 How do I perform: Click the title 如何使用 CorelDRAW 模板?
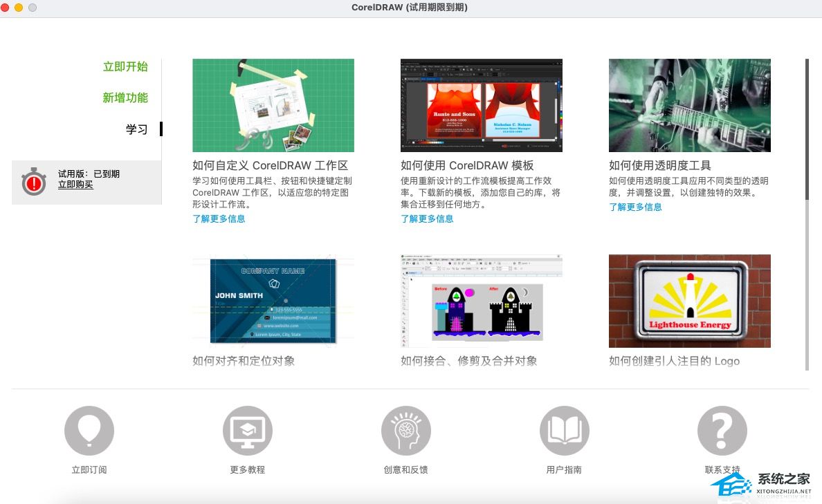click(x=467, y=165)
